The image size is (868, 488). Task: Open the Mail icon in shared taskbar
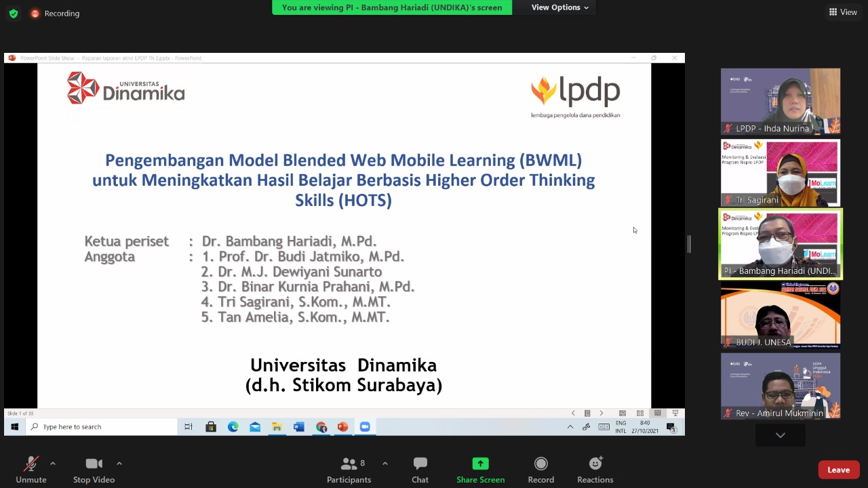point(255,426)
